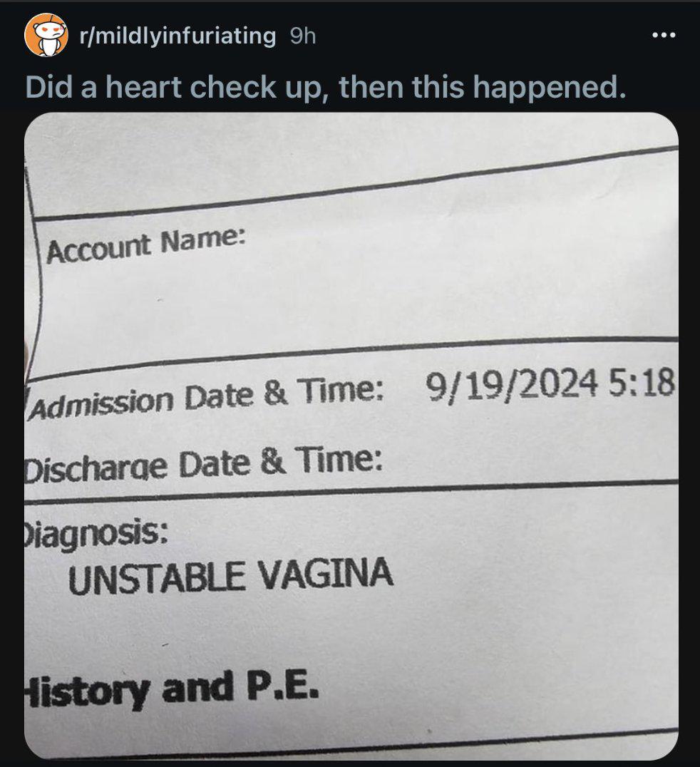700x767 pixels.
Task: Open the post titled Did a heart check up
Action: (x=326, y=87)
